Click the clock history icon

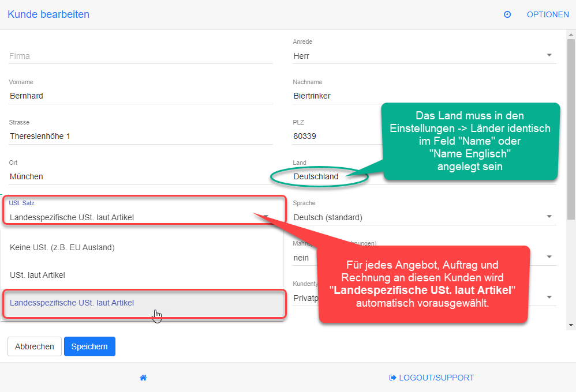[x=507, y=14]
